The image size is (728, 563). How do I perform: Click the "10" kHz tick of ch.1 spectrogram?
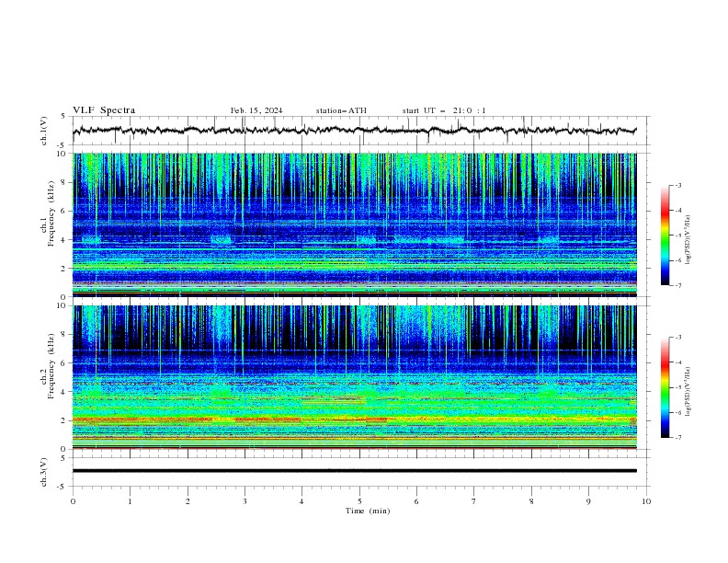pos(63,154)
